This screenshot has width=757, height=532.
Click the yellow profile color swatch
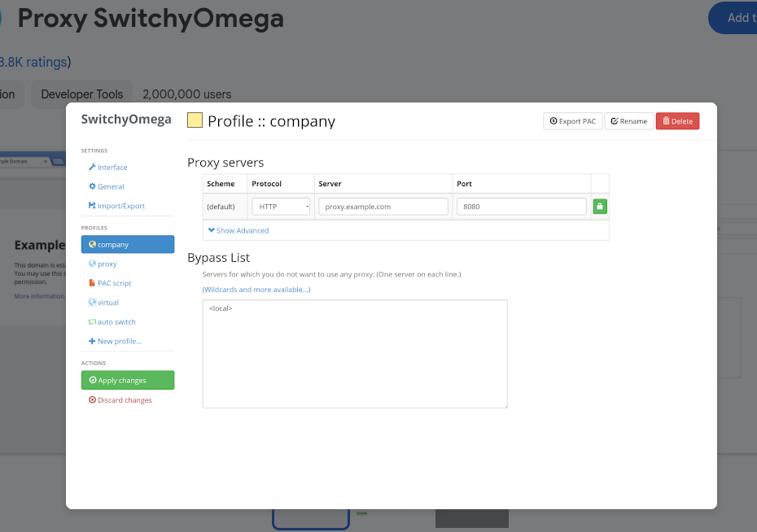click(x=195, y=120)
